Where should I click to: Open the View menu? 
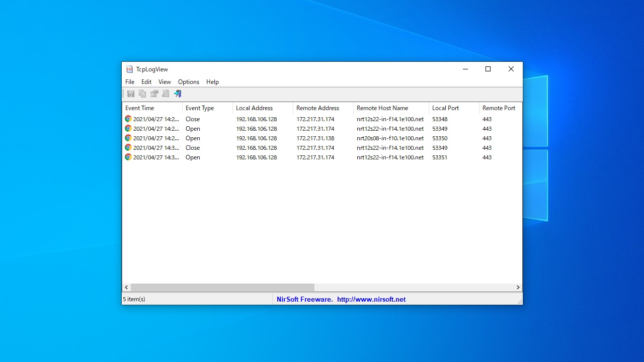coord(165,82)
